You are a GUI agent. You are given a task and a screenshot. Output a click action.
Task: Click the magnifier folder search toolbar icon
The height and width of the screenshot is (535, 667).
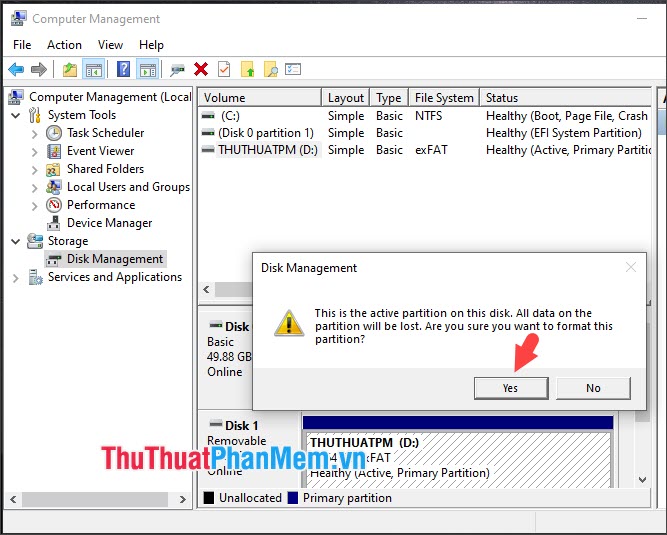click(x=270, y=69)
